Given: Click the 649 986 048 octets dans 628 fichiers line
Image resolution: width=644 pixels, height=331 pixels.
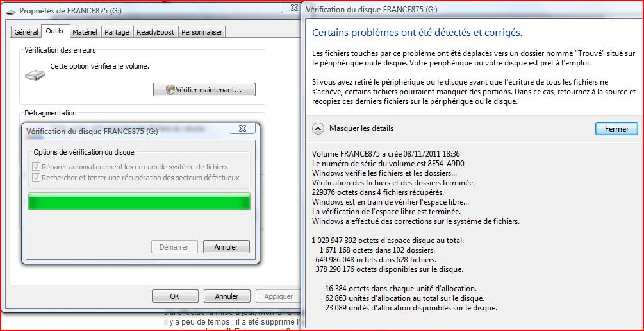Looking at the screenshot, I should (x=376, y=260).
